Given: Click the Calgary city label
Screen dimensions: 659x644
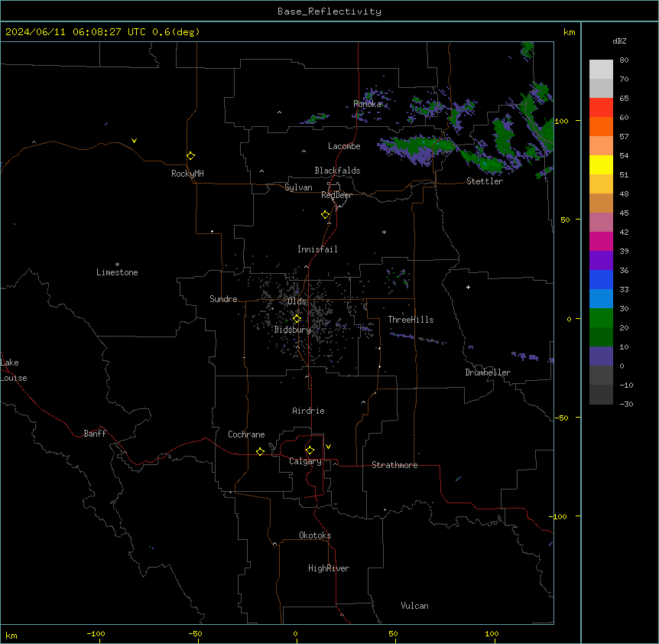Looking at the screenshot, I should tap(305, 461).
